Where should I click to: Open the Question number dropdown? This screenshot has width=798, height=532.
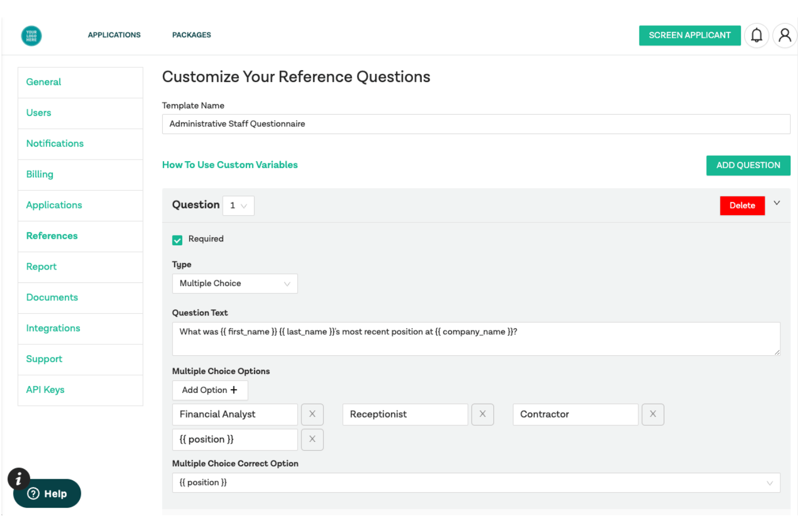pyautogui.click(x=238, y=205)
